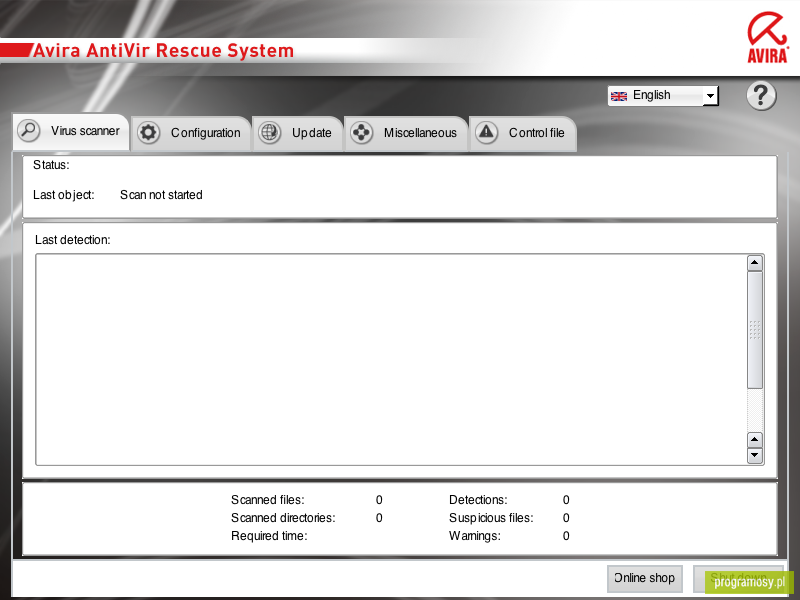
Task: Expand language list with the arrow button
Action: [x=710, y=95]
